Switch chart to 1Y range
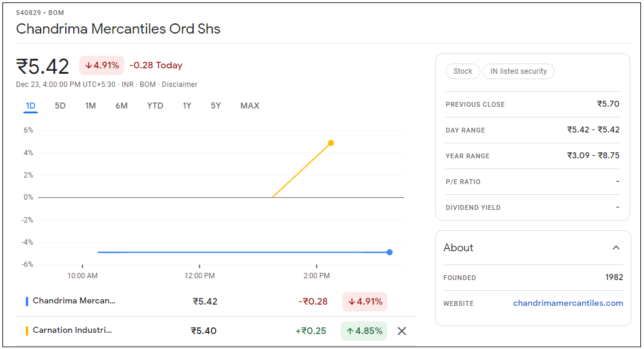The height and width of the screenshot is (349, 644). pos(187,106)
